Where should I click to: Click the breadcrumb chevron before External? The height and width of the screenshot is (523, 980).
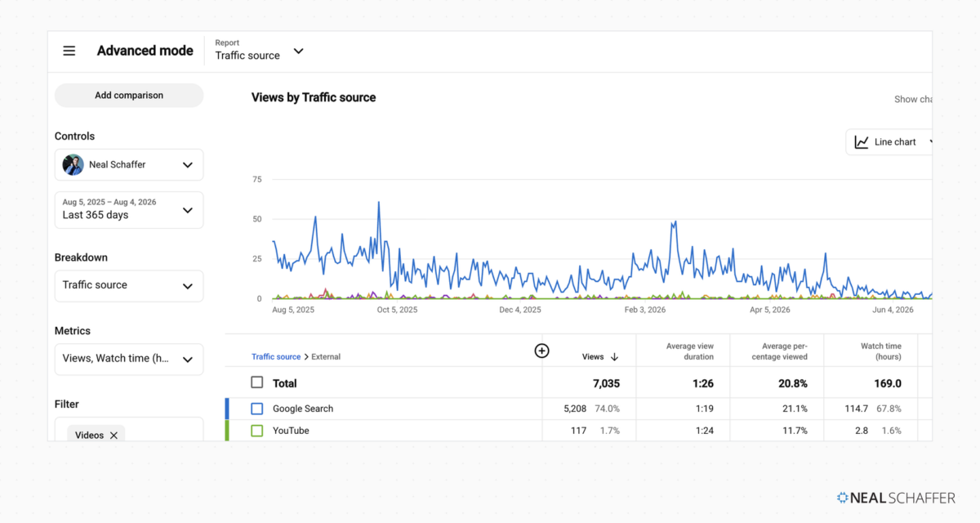307,357
